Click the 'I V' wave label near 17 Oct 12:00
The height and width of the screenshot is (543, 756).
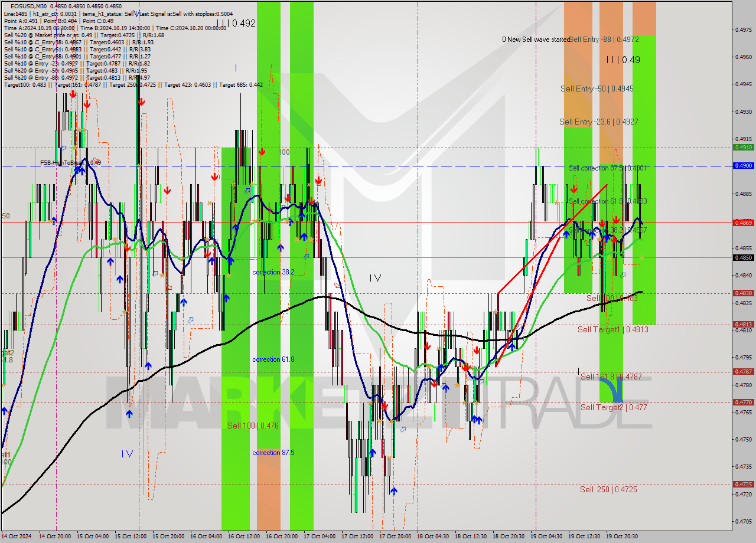(375, 277)
